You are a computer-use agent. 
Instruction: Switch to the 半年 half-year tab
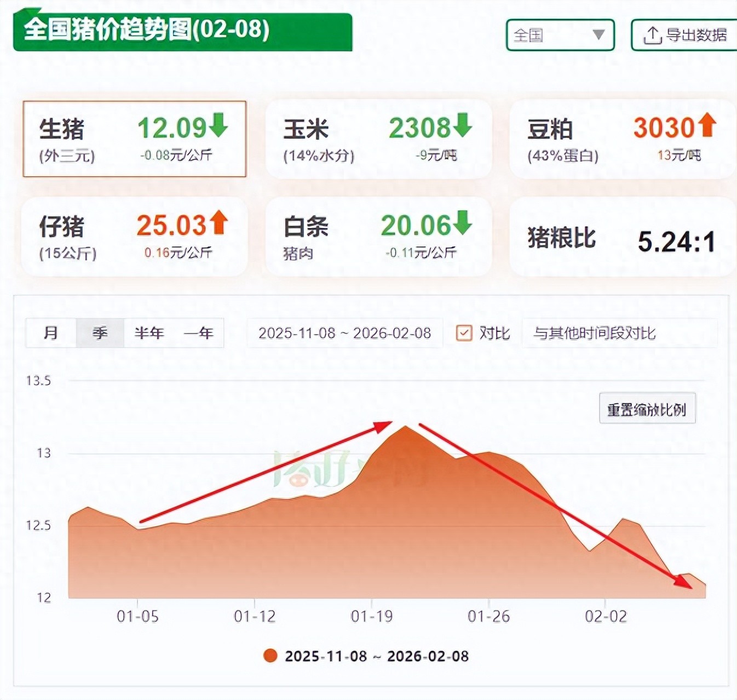pos(149,333)
